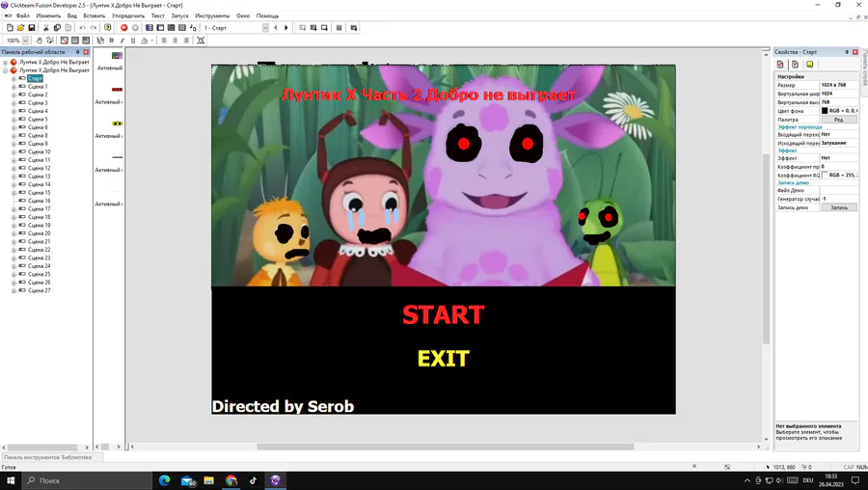868x490 pixels.
Task: Open the Инструменты menu
Action: (212, 16)
